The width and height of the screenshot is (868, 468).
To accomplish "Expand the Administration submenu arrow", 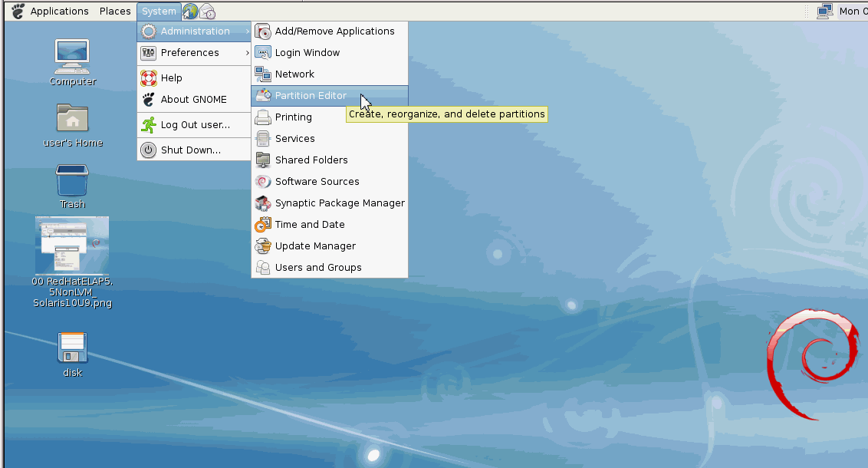I will click(x=247, y=31).
